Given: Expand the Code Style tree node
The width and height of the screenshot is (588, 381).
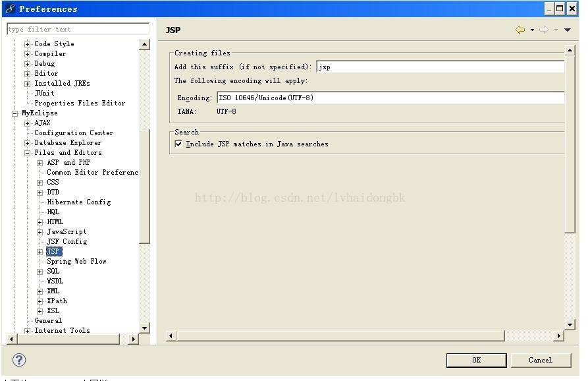Looking at the screenshot, I should (28, 44).
